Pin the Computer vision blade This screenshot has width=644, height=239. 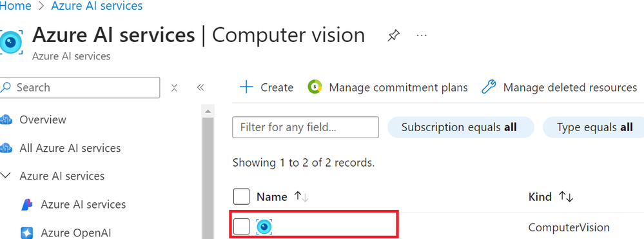pos(393,36)
